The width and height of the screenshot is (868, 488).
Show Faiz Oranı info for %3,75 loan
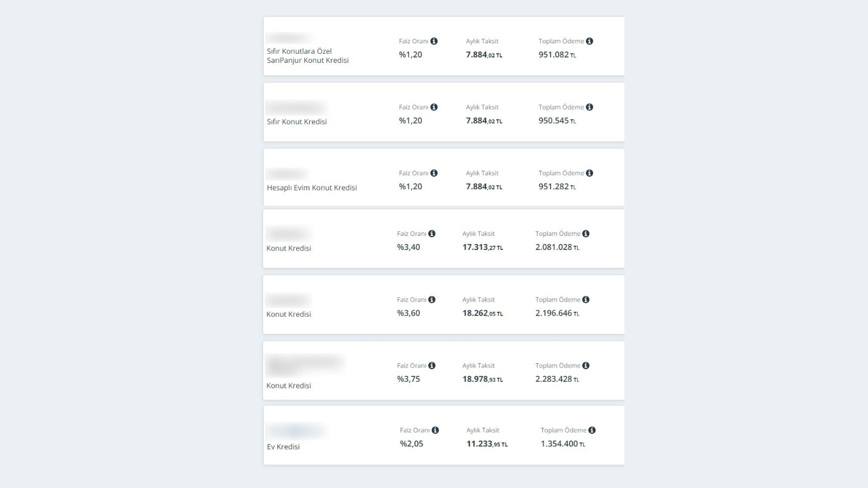[x=432, y=366]
